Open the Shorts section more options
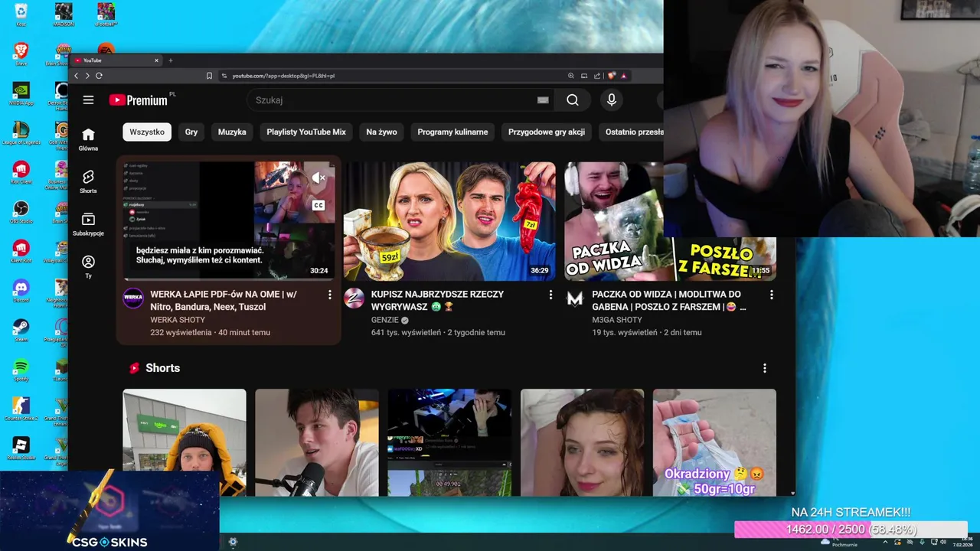The image size is (980, 551). coord(764,368)
